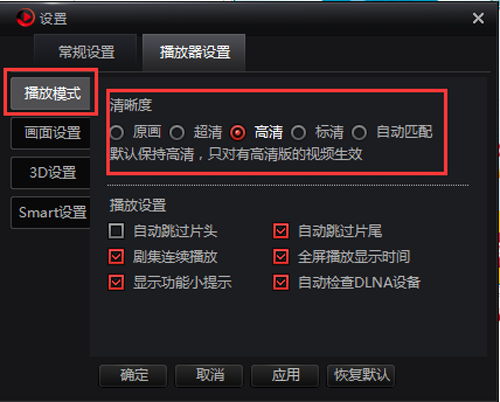Click the 确定 button
Screen dimensions: 500x402
point(133,375)
